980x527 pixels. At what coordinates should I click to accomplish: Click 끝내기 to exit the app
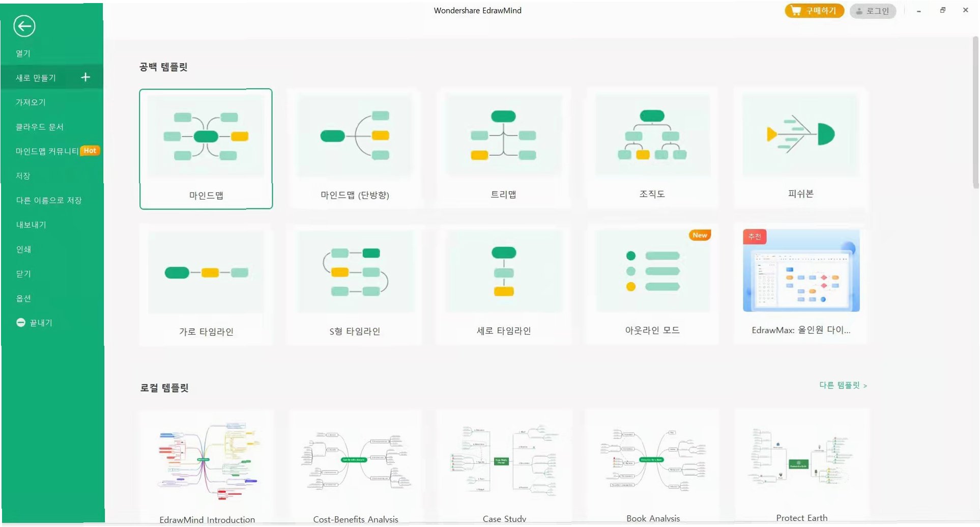[41, 323]
